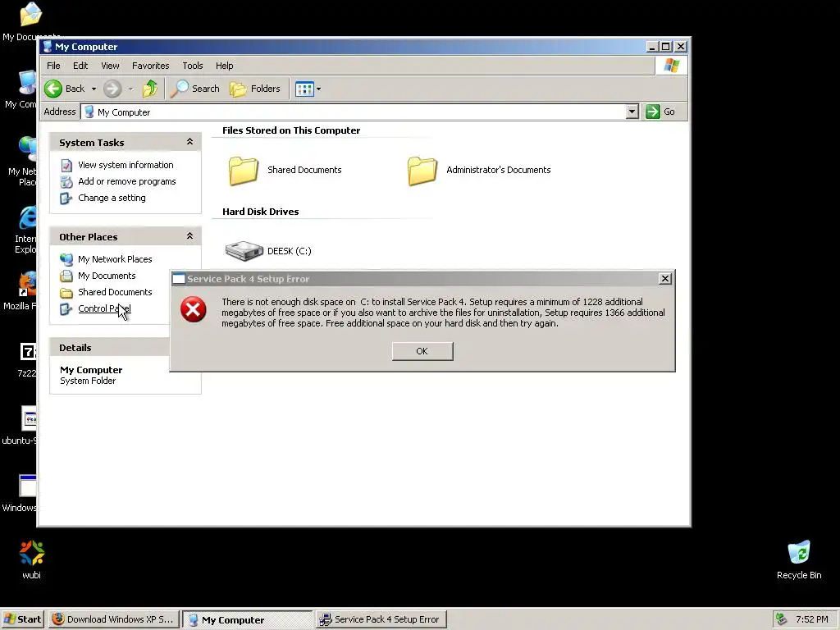Open My Network Places link

(115, 259)
